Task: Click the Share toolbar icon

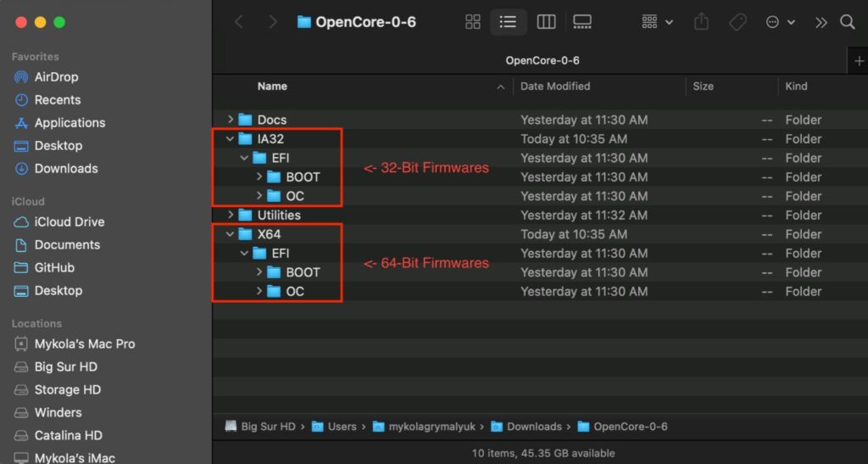Action: (701, 22)
